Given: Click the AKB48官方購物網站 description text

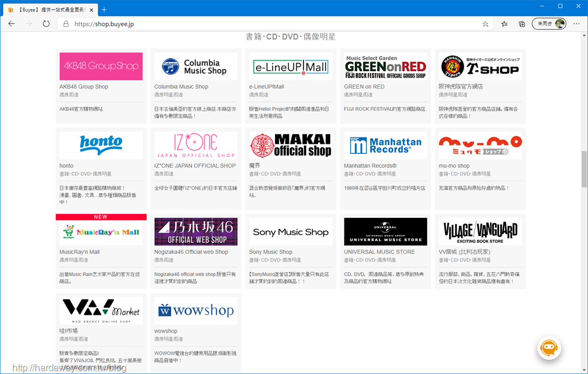Looking at the screenshot, I should (x=81, y=109).
